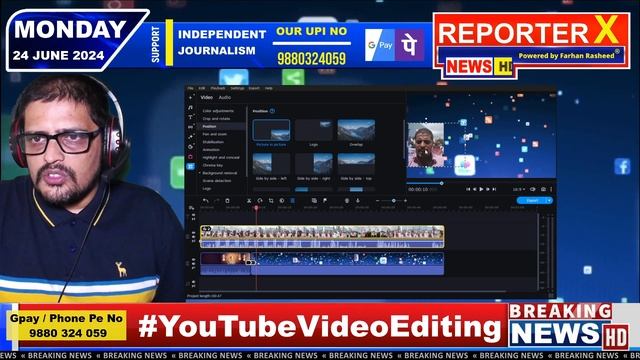Switch to the Video properties tab
640x360 pixels.
tap(207, 98)
